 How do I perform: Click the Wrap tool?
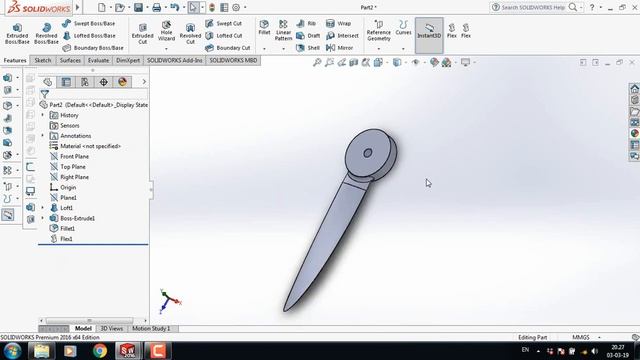tap(338, 23)
